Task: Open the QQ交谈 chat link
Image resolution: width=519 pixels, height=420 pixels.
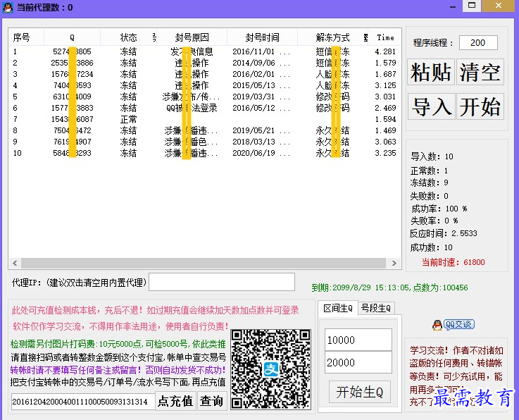Action: [453, 325]
